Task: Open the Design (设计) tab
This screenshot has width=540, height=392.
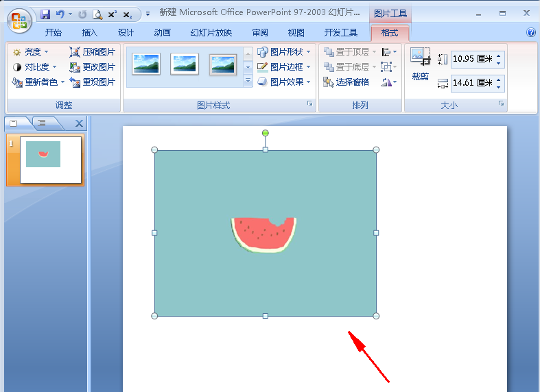Action: click(126, 33)
